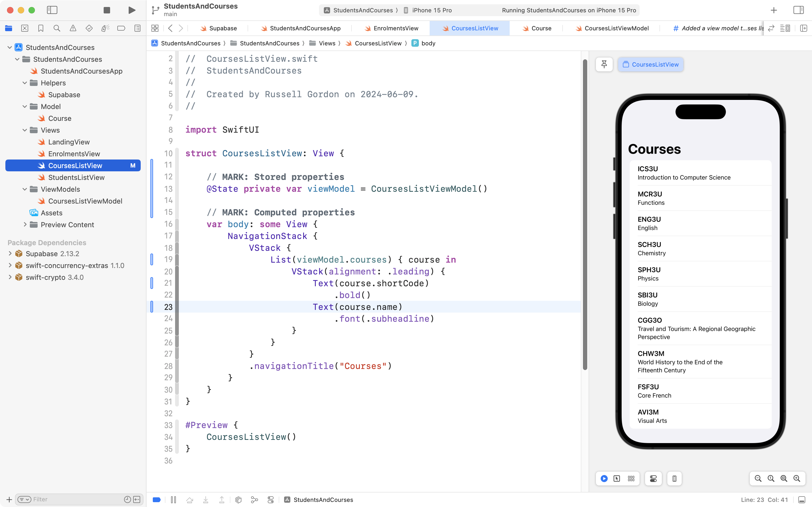
Task: Toggle the bottom debug area
Action: (x=802, y=500)
